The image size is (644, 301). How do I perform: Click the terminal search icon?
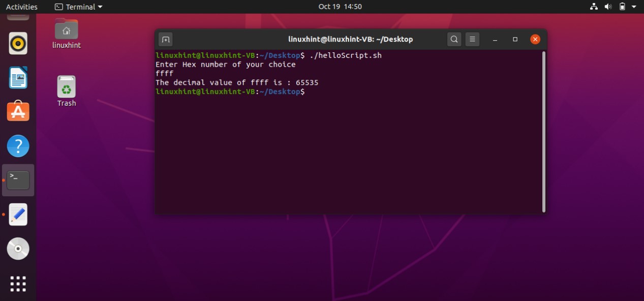[x=454, y=39]
